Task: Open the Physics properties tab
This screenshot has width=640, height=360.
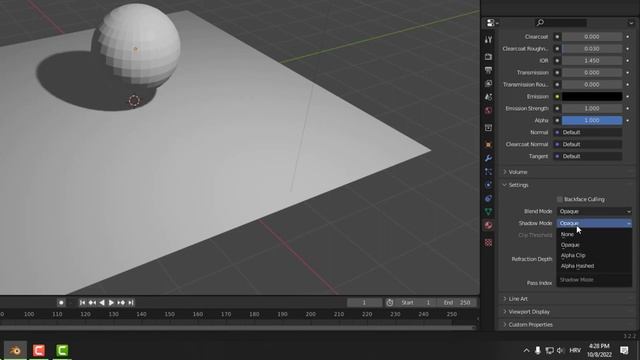Action: 489,185
